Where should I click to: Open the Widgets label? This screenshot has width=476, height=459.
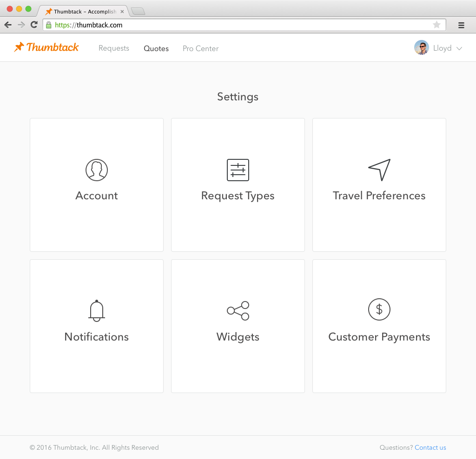[238, 337]
